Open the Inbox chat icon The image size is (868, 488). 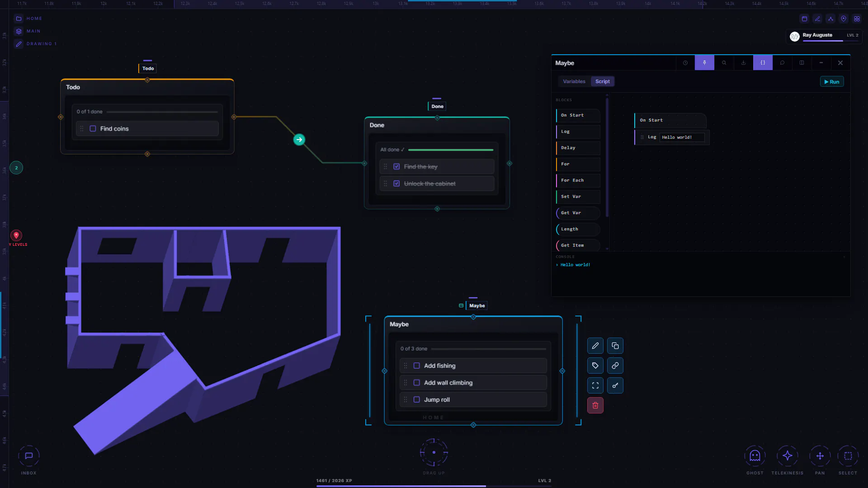(x=29, y=456)
